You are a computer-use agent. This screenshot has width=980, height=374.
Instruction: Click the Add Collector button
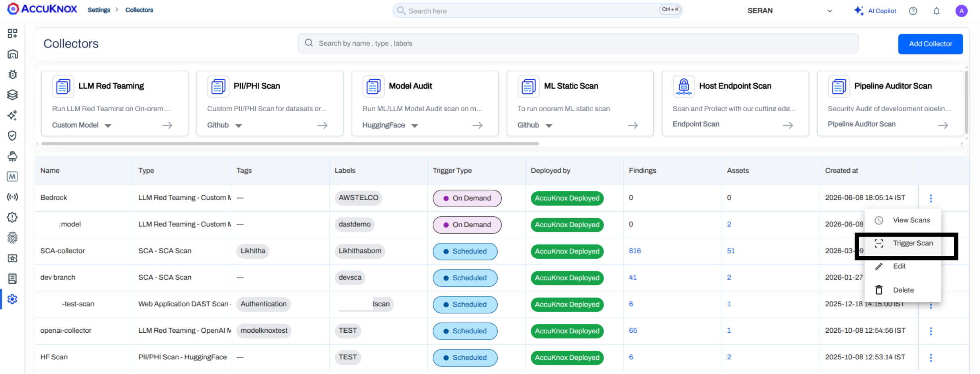click(931, 44)
